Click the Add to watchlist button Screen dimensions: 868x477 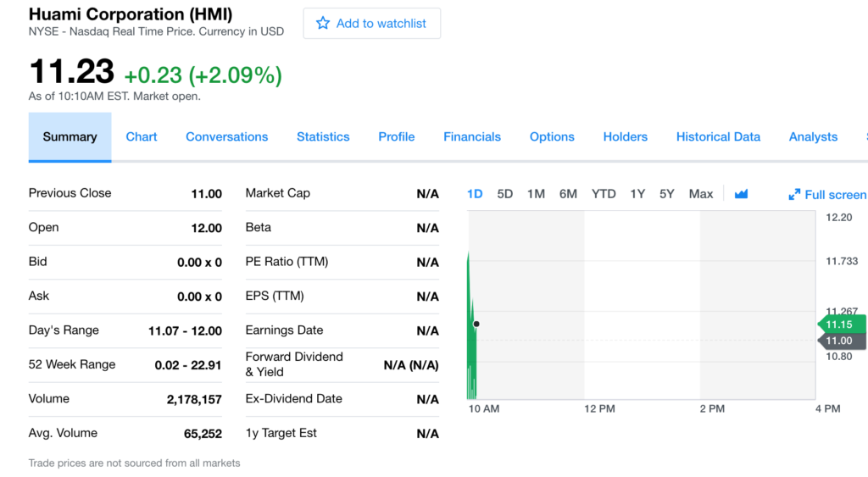point(372,24)
